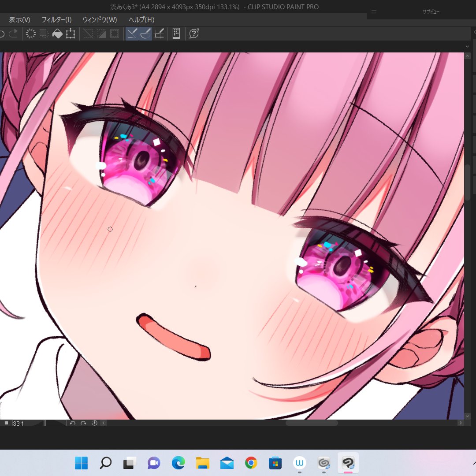Viewport: 476px width, 476px height.
Task: Click the horizontal scroll right arrow
Action: (x=461, y=423)
